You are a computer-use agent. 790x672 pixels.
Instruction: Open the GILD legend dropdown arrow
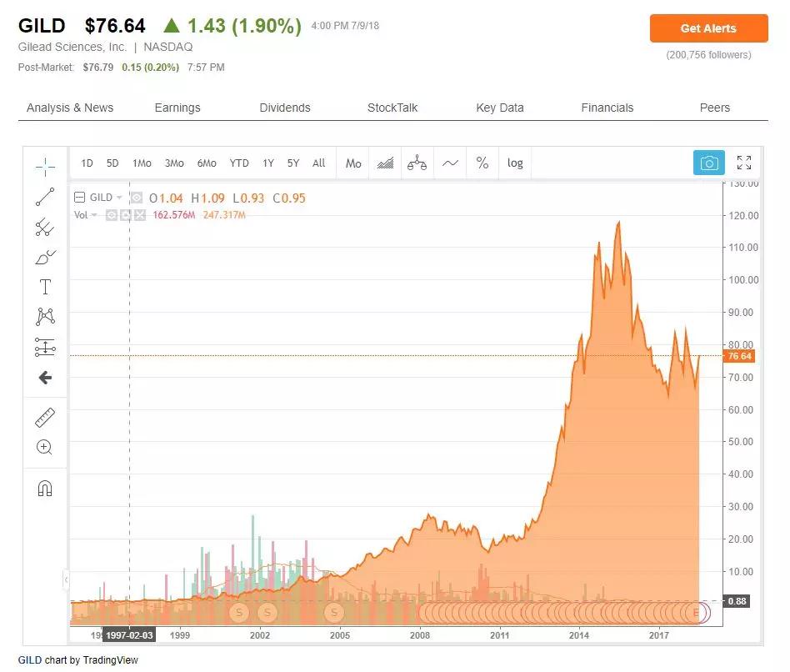point(119,198)
